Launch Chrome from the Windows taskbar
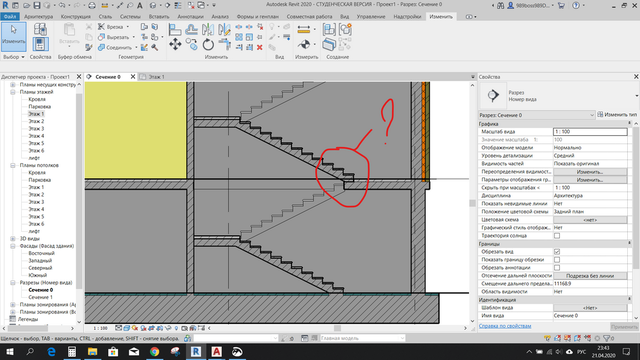Image resolution: width=640 pixels, height=360 pixels. click(154, 351)
